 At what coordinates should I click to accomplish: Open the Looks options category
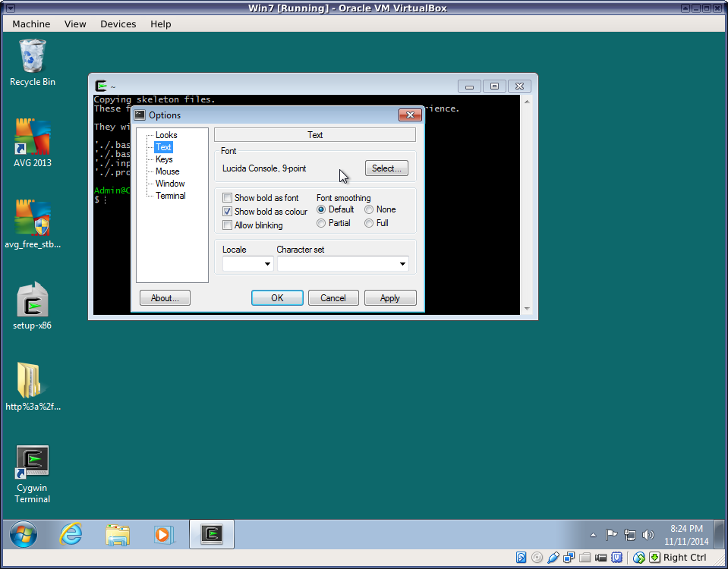pos(166,135)
